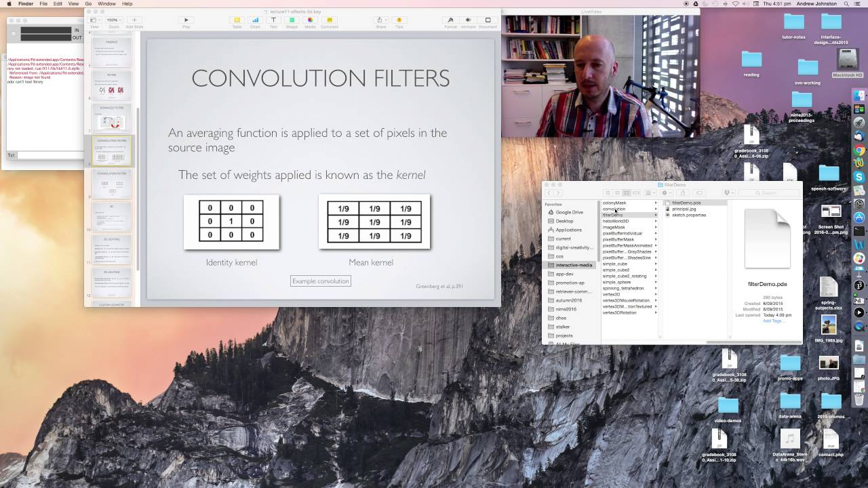Click Finder share button
Screen dimensions: 868x488
click(683, 192)
